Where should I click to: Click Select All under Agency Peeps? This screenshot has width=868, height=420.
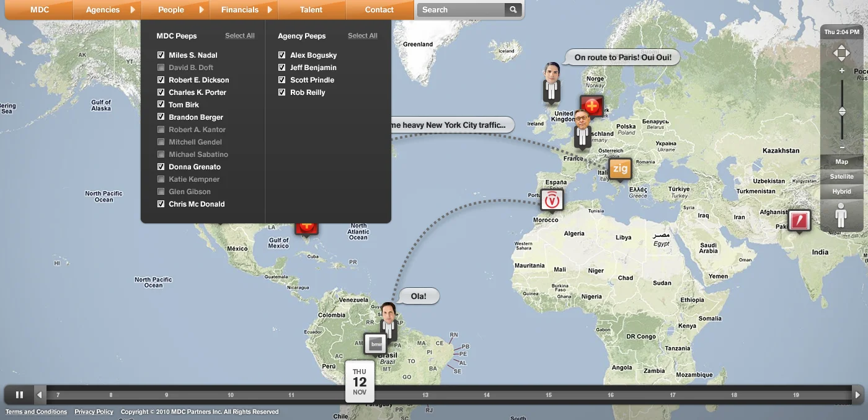[363, 36]
